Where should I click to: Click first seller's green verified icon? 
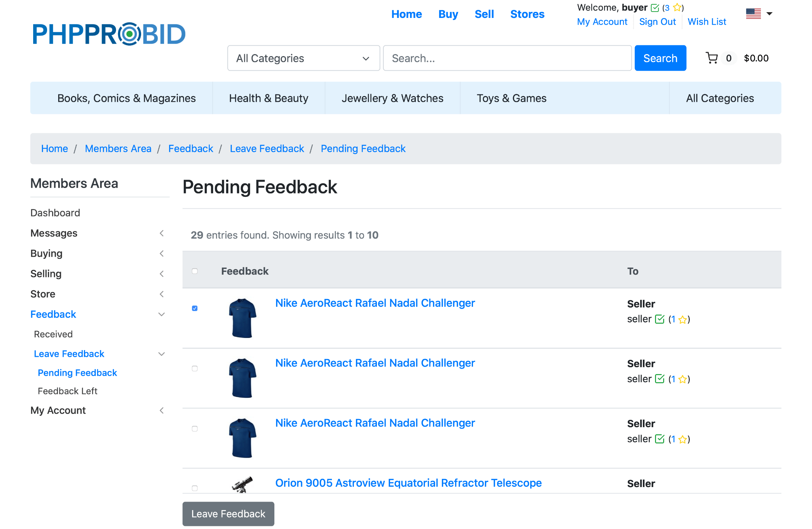pos(660,319)
